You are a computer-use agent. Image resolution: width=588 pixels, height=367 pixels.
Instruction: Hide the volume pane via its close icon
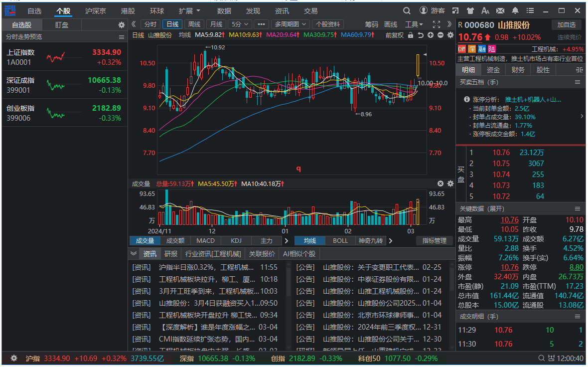(440, 183)
